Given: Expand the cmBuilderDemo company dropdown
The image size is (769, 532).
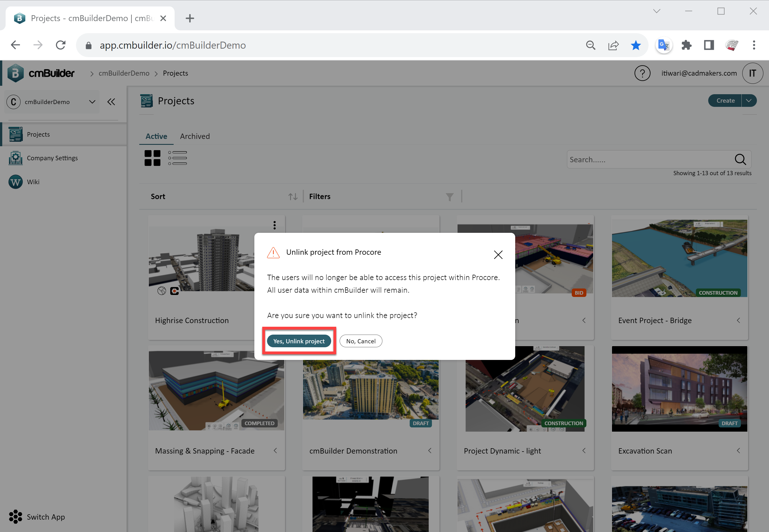Looking at the screenshot, I should [x=53, y=102].
